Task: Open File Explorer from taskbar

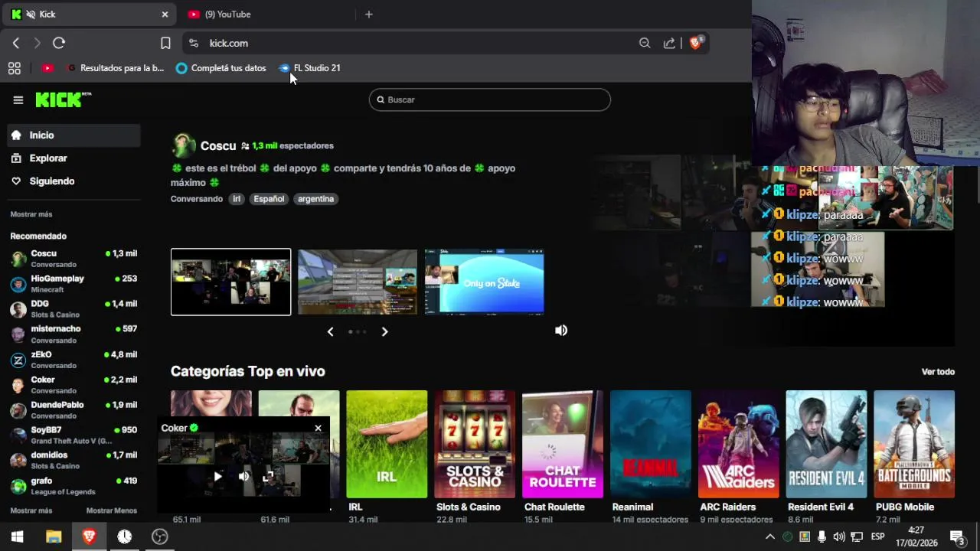Action: pos(54,536)
